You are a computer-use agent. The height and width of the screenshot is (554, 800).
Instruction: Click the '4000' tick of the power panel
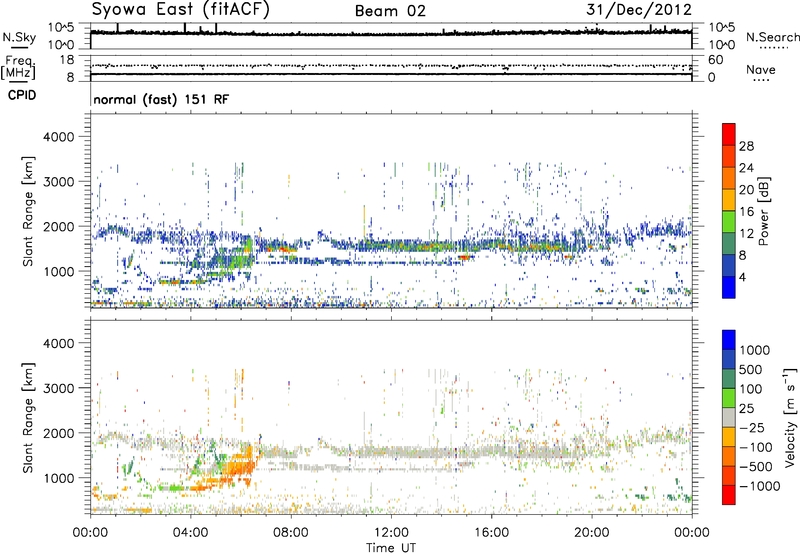59,137
